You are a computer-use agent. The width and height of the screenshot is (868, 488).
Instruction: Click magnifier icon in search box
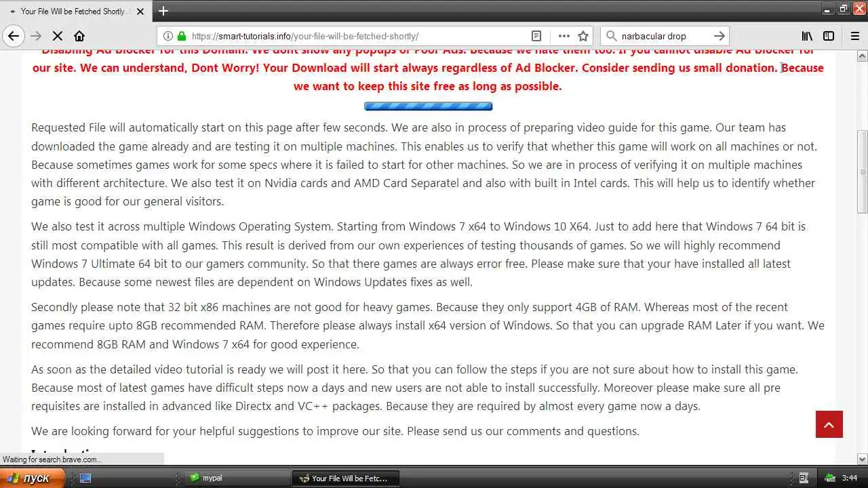tap(611, 36)
